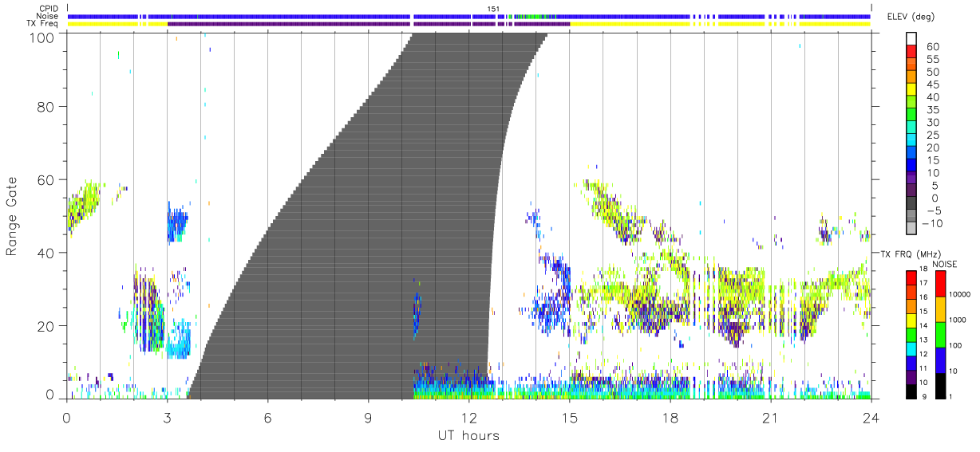Viewport: 980px width, 452px height.
Task: Select the black swatch in the TX FRQ colorbar
Action: click(912, 390)
